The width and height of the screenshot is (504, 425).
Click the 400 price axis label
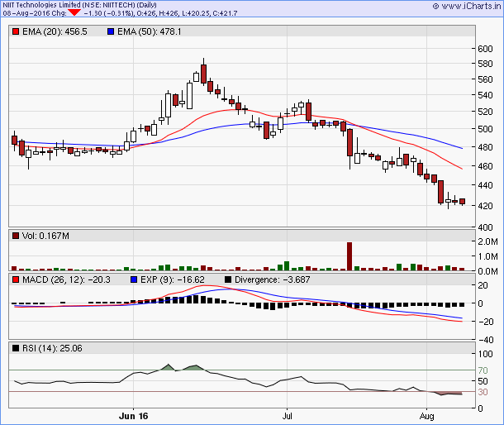click(x=485, y=227)
